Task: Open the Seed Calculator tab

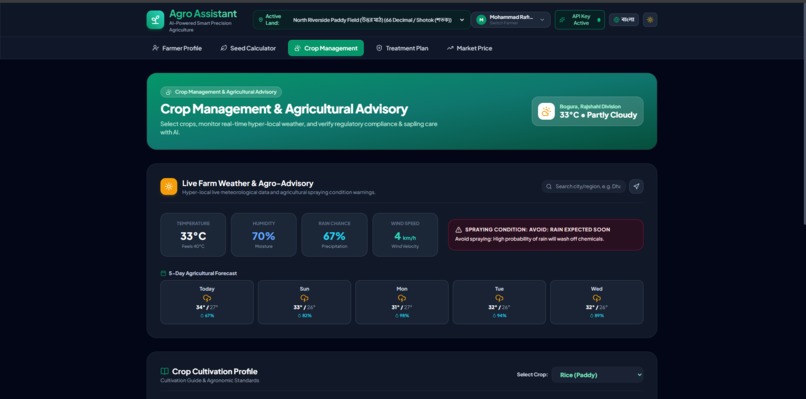Action: [248, 48]
